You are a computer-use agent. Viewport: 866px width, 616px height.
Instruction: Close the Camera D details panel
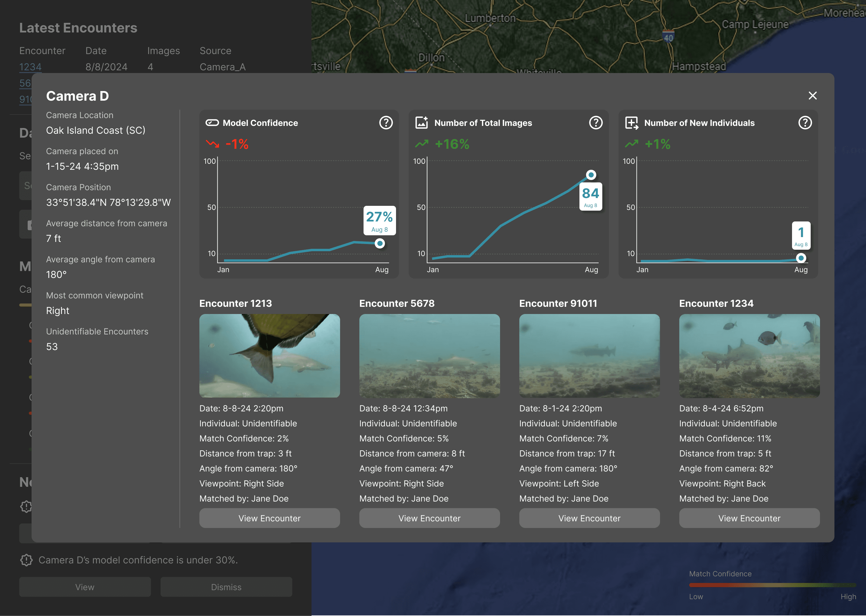coord(812,96)
